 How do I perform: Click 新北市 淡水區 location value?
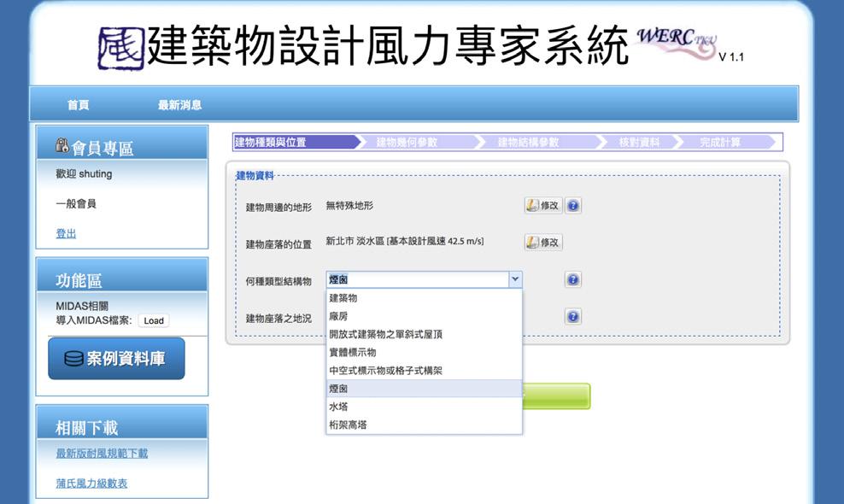tap(405, 241)
